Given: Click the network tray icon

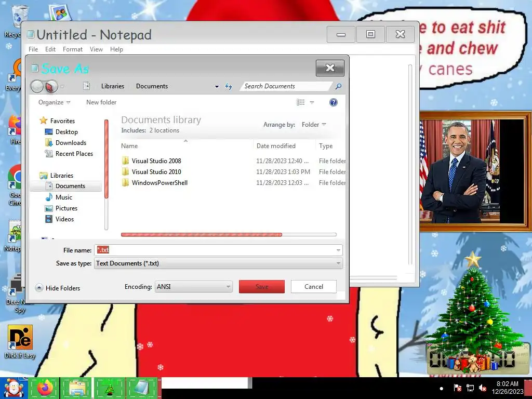Looking at the screenshot, I should click(x=470, y=388).
